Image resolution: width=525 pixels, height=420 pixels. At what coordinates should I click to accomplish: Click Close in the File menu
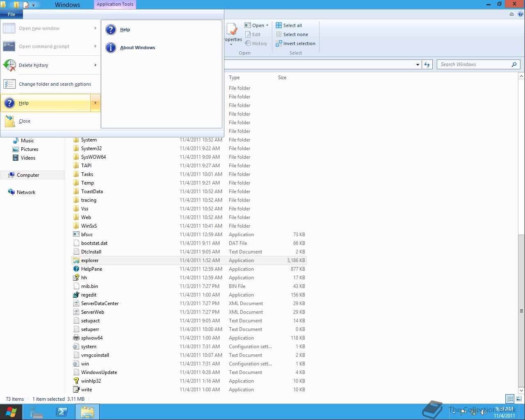tap(50, 121)
